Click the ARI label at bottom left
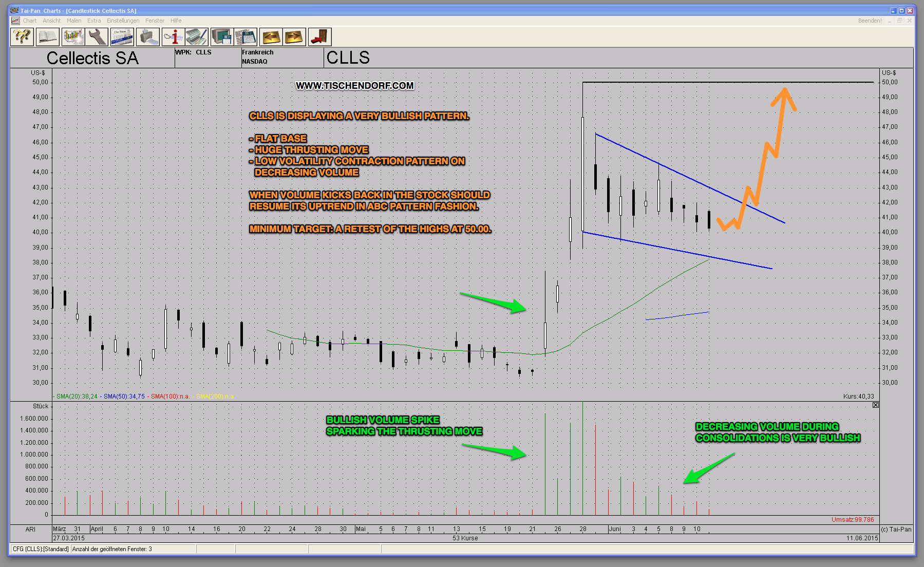Image resolution: width=924 pixels, height=567 pixels. coord(30,529)
